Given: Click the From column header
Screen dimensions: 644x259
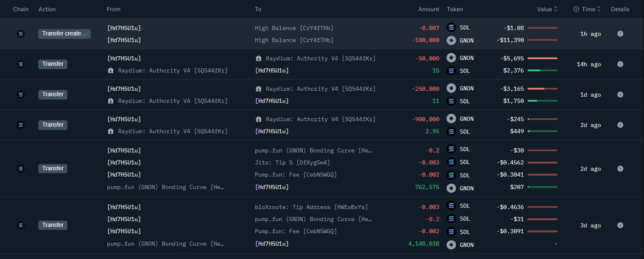Looking at the screenshot, I should (114, 9).
